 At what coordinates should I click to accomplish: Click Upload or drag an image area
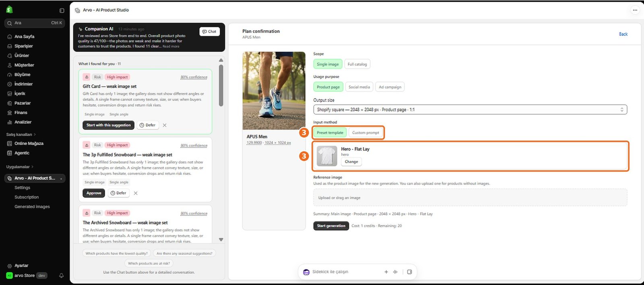point(470,198)
